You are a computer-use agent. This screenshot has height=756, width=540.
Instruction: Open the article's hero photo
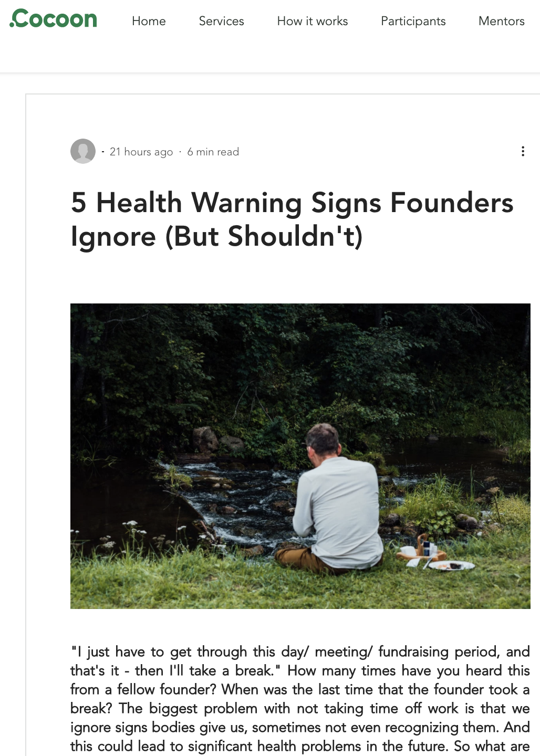[x=300, y=456]
